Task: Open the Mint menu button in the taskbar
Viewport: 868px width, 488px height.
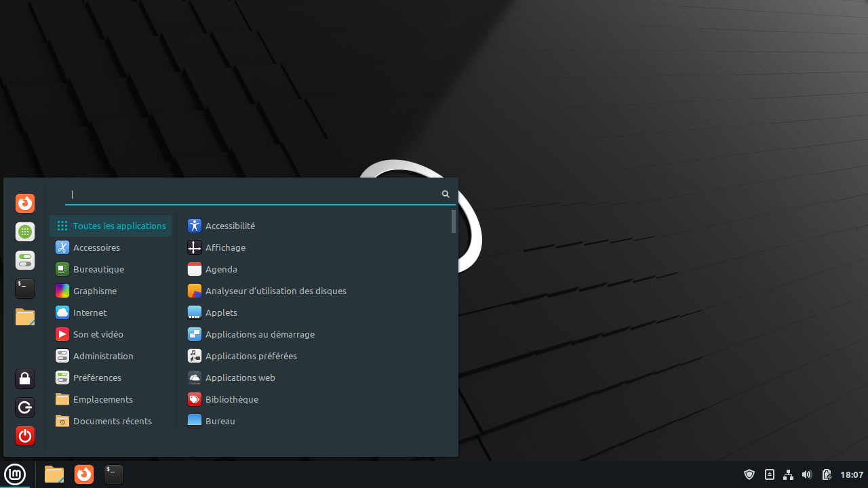Action: coord(14,474)
